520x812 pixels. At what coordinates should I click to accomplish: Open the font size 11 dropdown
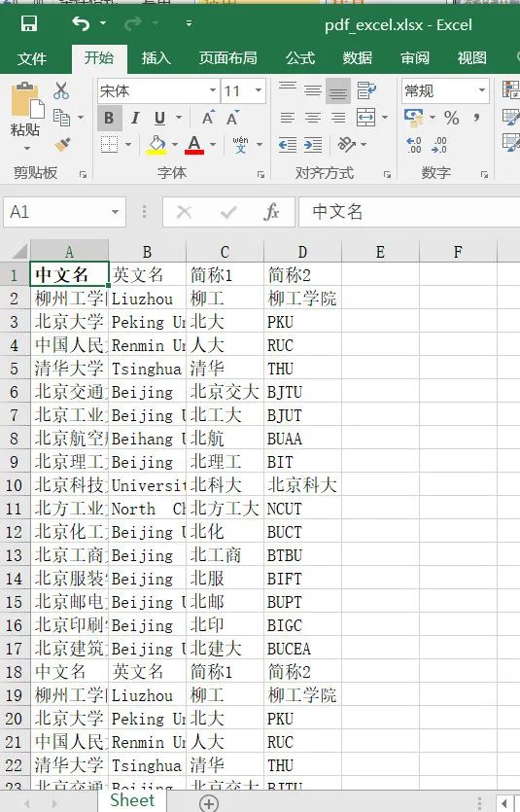click(x=258, y=90)
